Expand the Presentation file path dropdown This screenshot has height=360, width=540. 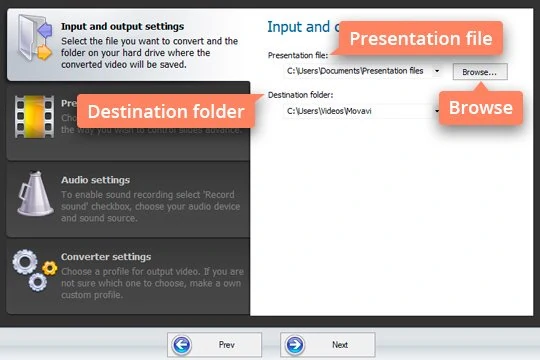(437, 71)
